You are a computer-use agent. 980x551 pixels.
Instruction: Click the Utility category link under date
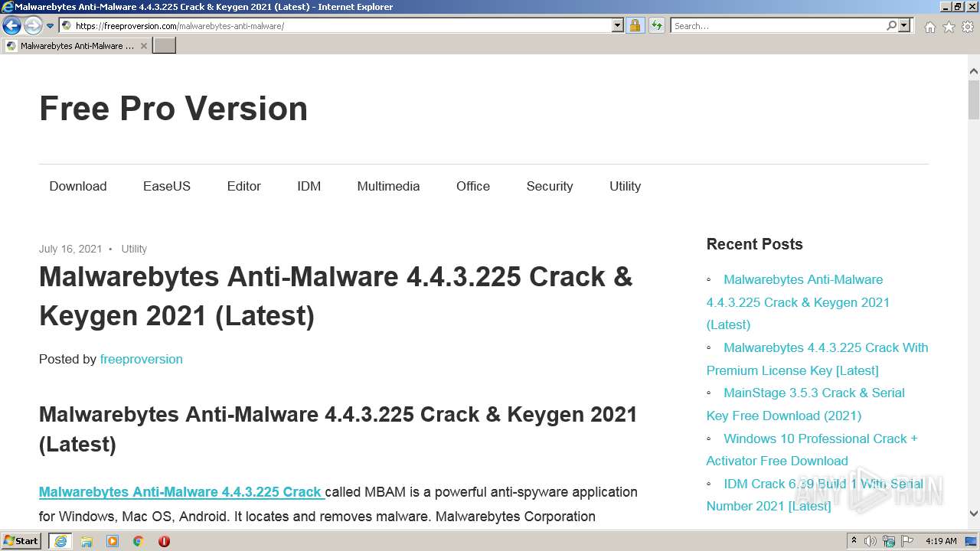pyautogui.click(x=134, y=249)
